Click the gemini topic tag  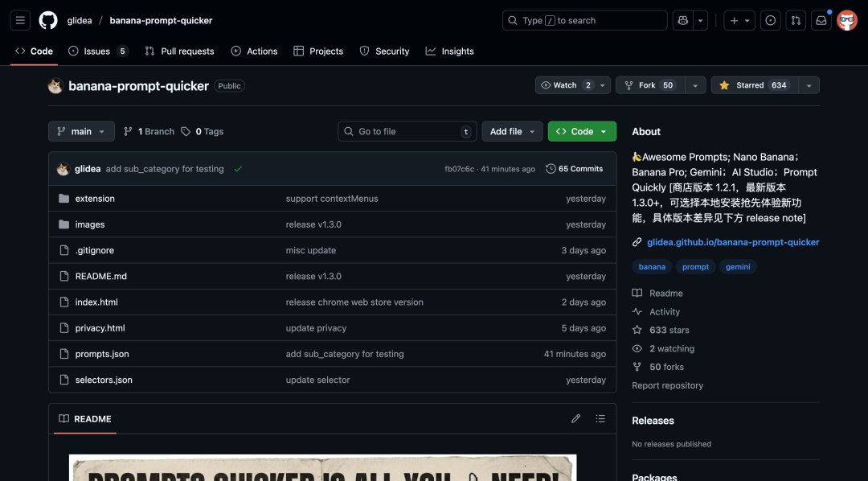[x=738, y=266]
